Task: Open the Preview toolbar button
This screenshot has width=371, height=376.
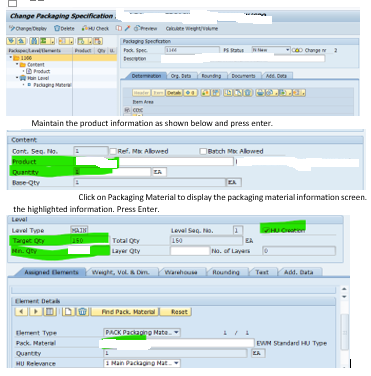Action: pos(145,28)
